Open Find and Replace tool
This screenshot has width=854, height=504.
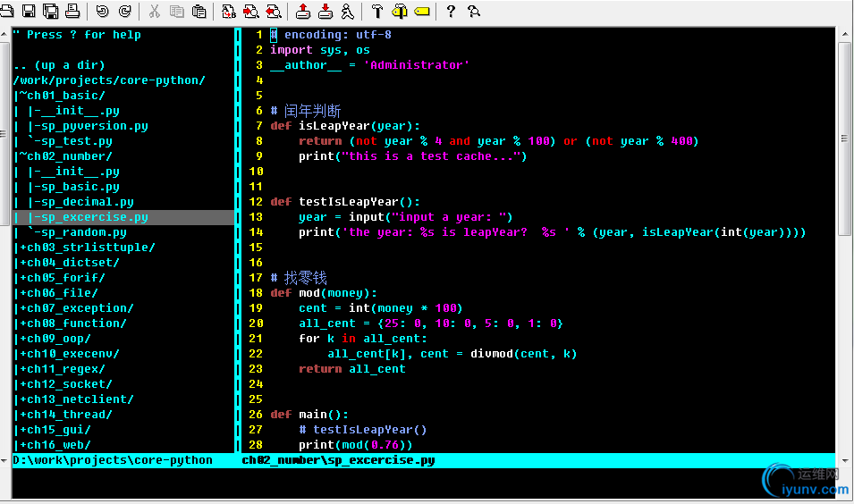coord(229,11)
